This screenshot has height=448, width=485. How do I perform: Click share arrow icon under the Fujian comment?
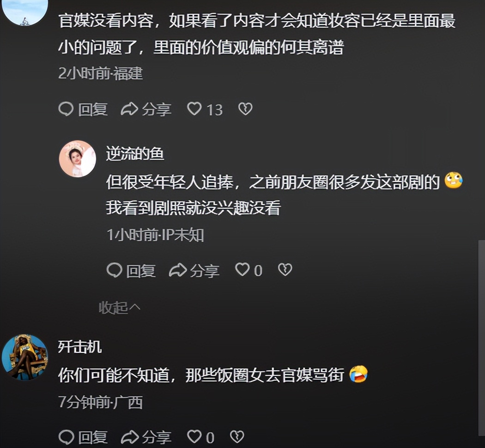tap(129, 109)
